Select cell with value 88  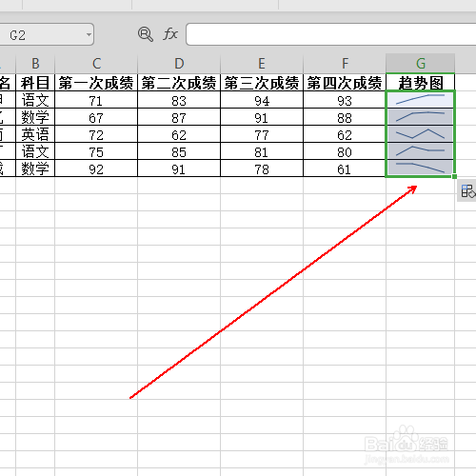tap(345, 117)
